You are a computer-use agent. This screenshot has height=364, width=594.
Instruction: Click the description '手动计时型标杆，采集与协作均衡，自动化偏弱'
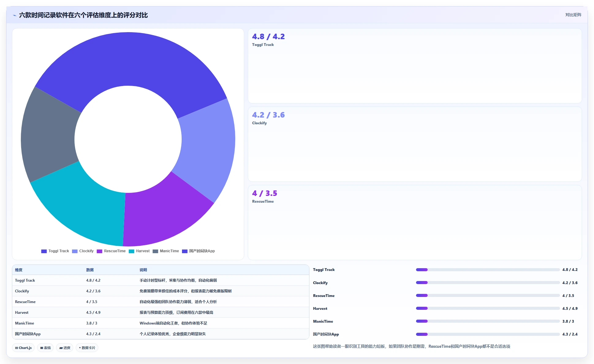click(178, 280)
